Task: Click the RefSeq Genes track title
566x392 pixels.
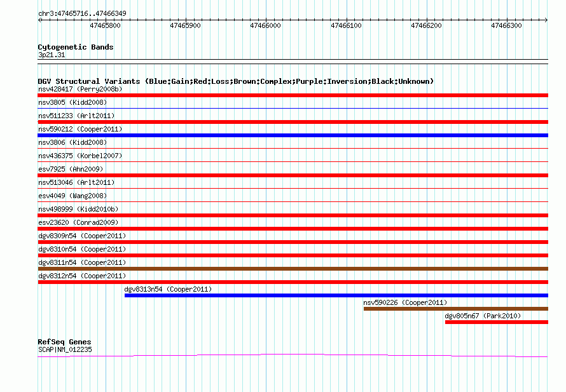Action: click(x=65, y=342)
